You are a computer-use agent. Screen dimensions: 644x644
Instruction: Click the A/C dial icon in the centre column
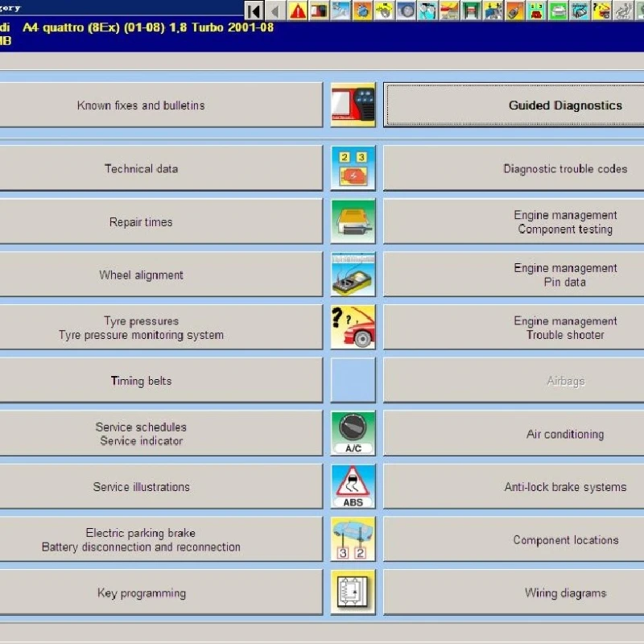click(x=353, y=433)
